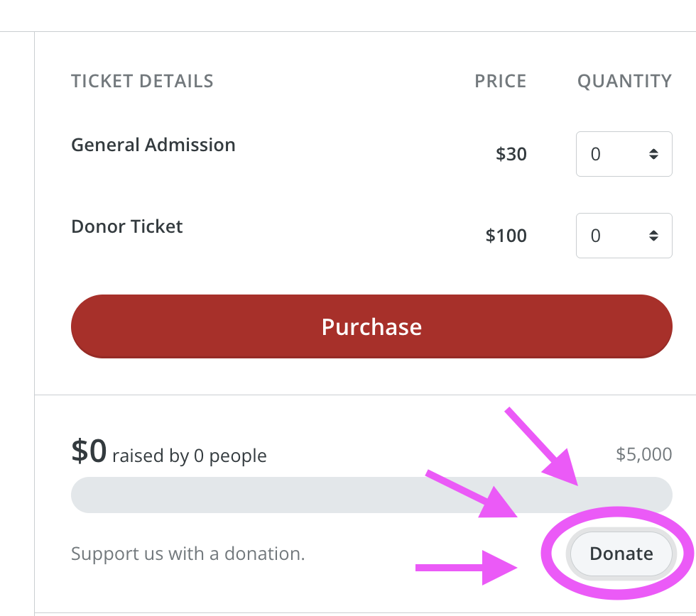The image size is (696, 616).
Task: Open the General Admission quantity dropdown
Action: 624,154
